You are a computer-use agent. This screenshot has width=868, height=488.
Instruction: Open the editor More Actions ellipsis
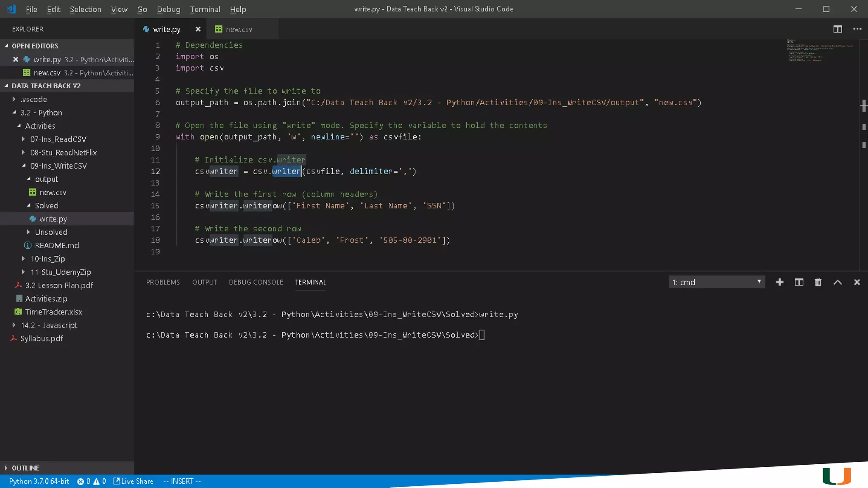point(857,29)
